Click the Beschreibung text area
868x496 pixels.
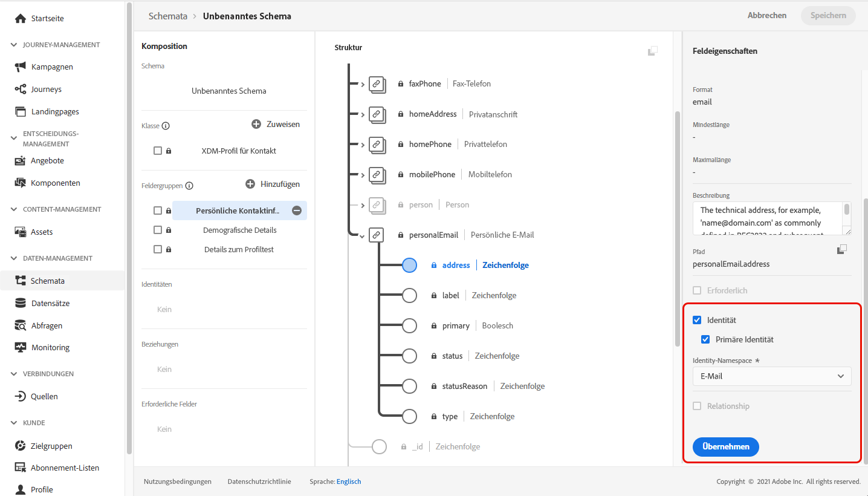(768, 218)
